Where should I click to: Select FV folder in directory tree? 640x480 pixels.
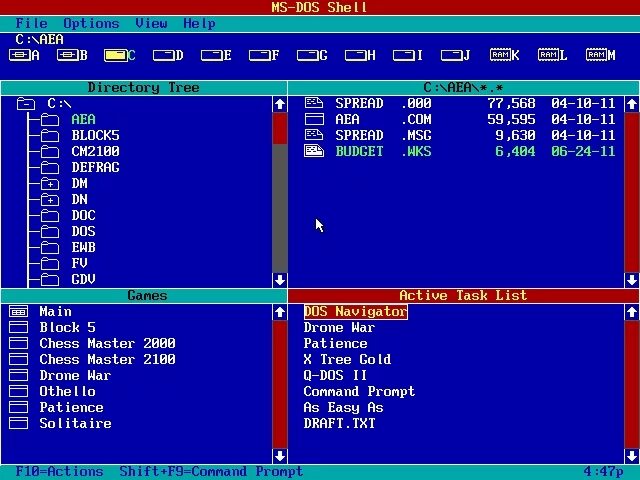(80, 263)
